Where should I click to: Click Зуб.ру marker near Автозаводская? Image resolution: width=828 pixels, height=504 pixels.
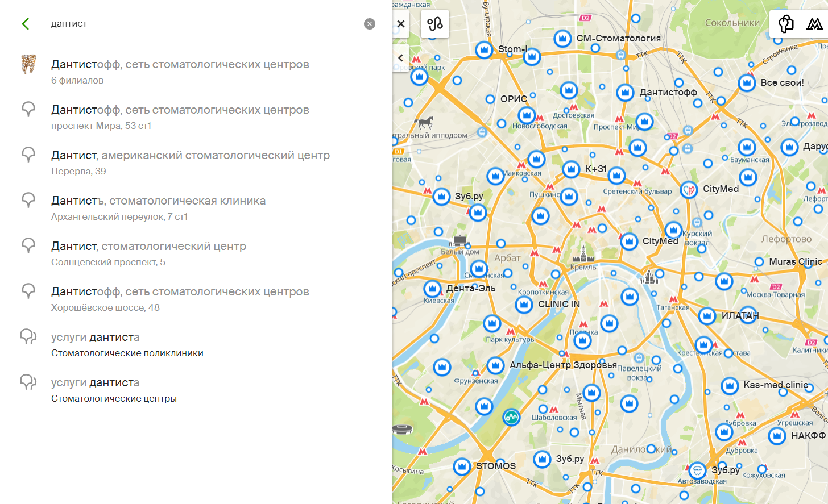coord(697,470)
